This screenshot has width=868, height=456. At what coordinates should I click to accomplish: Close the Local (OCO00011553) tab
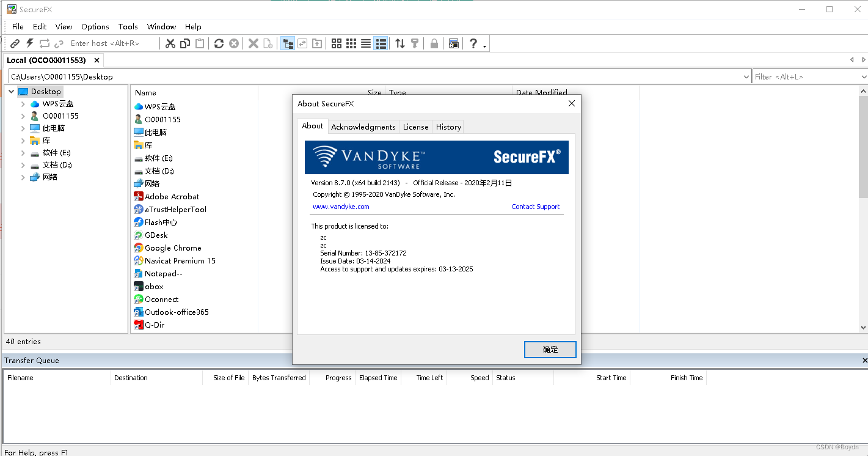[97, 61]
